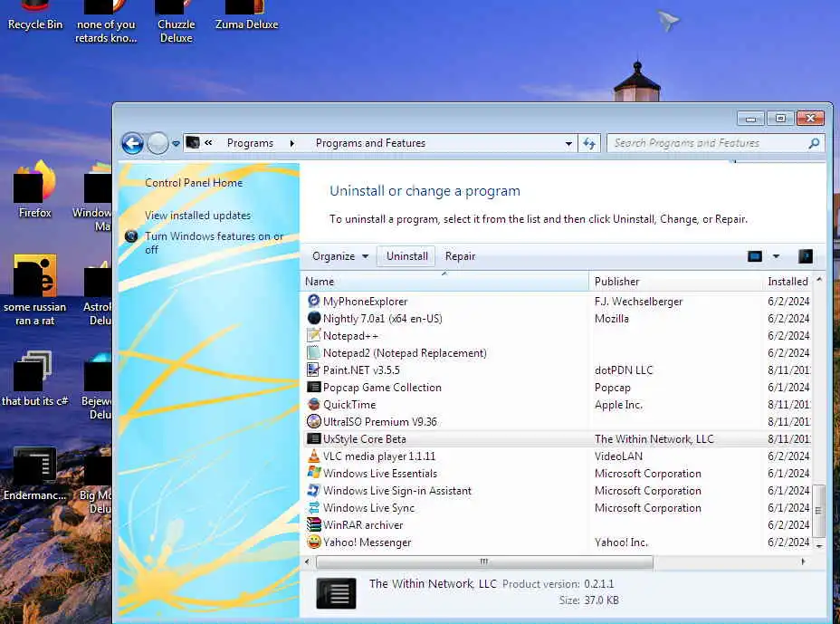Click the change view icon
Viewport: 840px width, 624px height.
point(755,256)
